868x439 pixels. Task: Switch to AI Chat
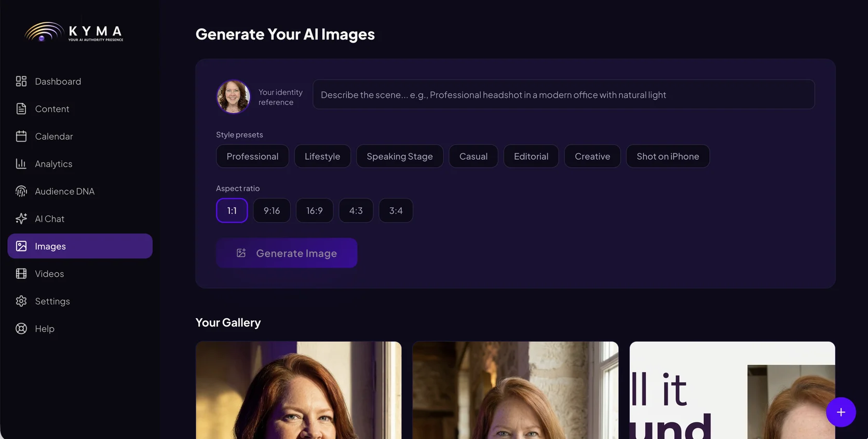pyautogui.click(x=80, y=219)
